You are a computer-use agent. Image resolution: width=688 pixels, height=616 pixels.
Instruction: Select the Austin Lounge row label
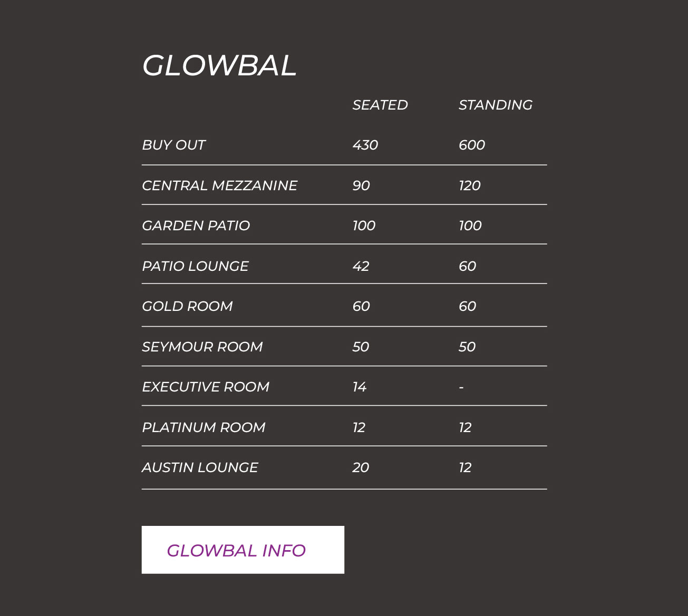pyautogui.click(x=200, y=467)
